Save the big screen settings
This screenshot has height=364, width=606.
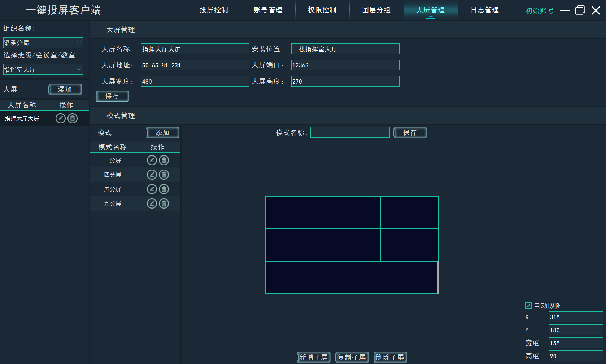[x=112, y=96]
